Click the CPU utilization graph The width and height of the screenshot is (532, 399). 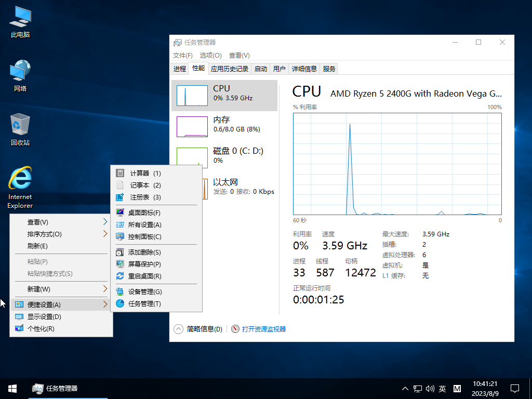coord(397,164)
